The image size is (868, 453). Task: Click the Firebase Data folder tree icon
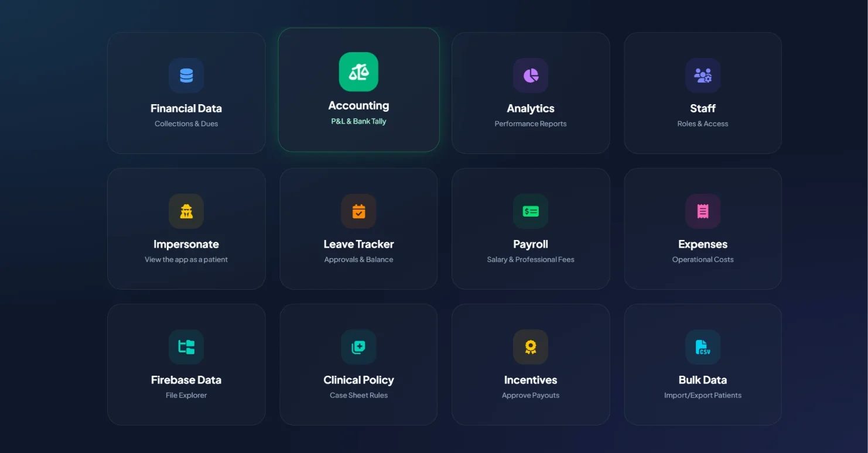(186, 347)
